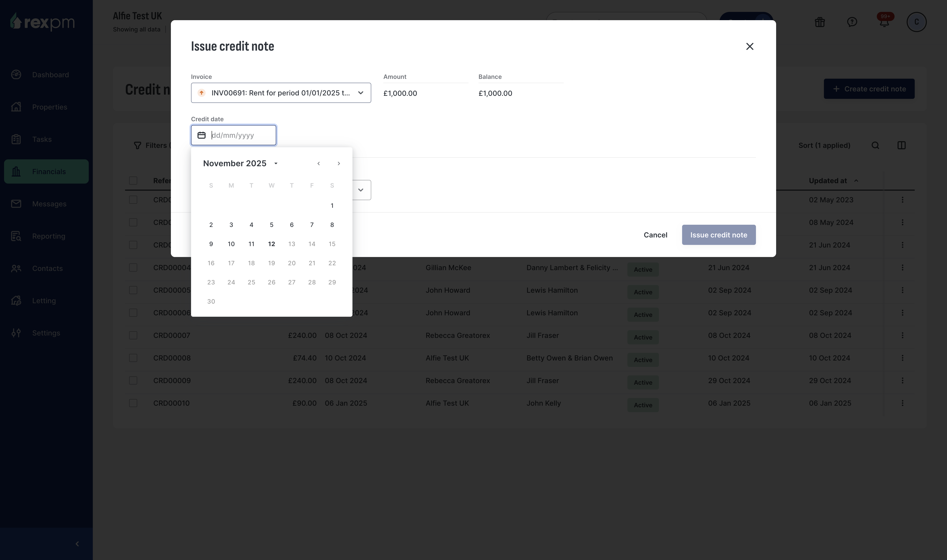The width and height of the screenshot is (947, 560).
Task: Click Gillian McKee cell
Action: (x=448, y=267)
